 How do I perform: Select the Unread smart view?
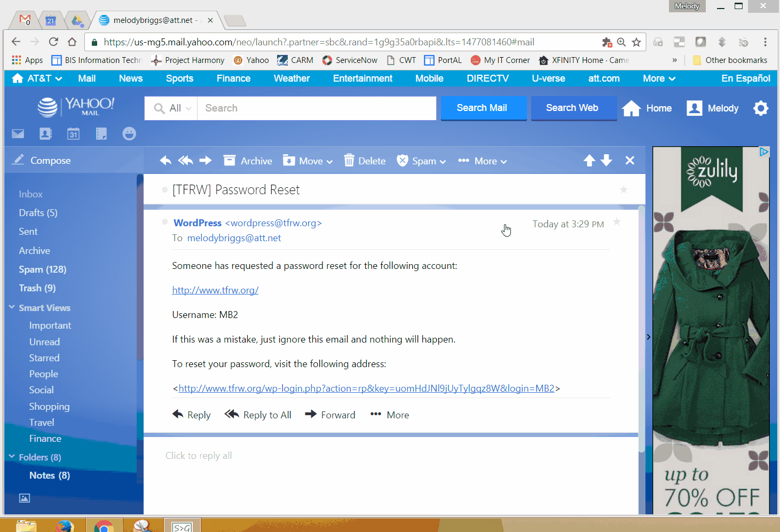pyautogui.click(x=44, y=342)
